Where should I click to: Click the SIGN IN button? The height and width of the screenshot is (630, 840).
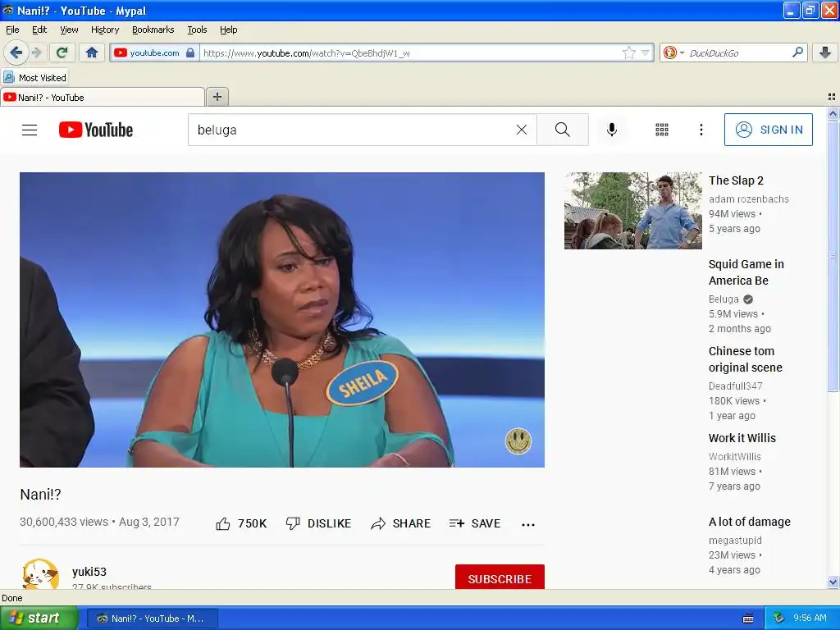[768, 130]
